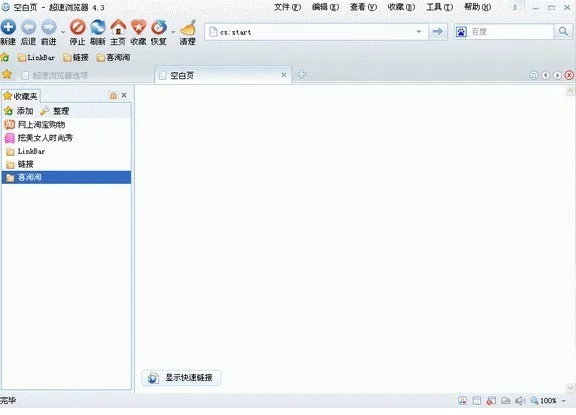Image resolution: width=576 pixels, height=415 pixels.
Task: Open the zoom level dropdown arrow
Action: pyautogui.click(x=564, y=401)
